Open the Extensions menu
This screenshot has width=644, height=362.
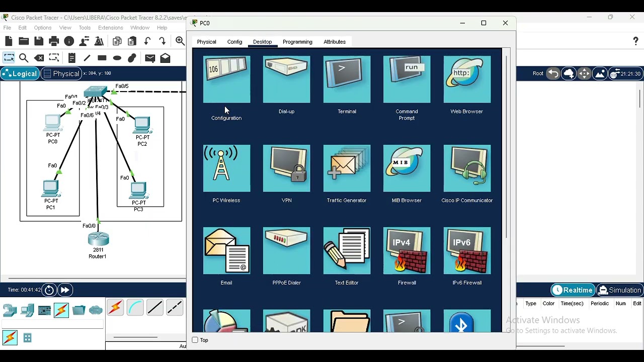[x=111, y=28]
